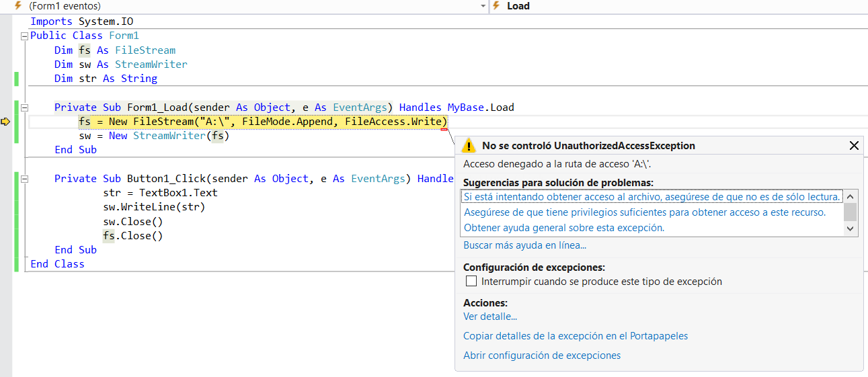Image resolution: width=868 pixels, height=377 pixels.
Task: Click the lightning icon beside Form1 eventos
Action: (x=18, y=5)
